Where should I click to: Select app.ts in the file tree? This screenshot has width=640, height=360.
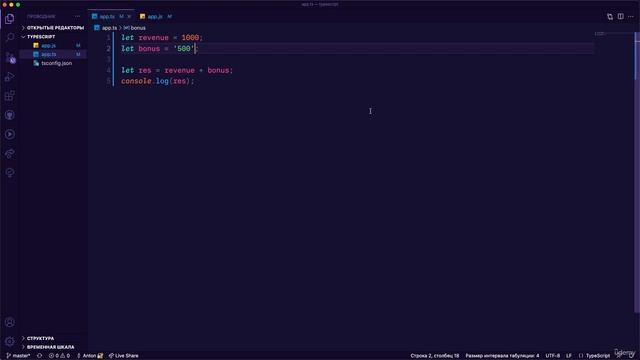[49, 54]
